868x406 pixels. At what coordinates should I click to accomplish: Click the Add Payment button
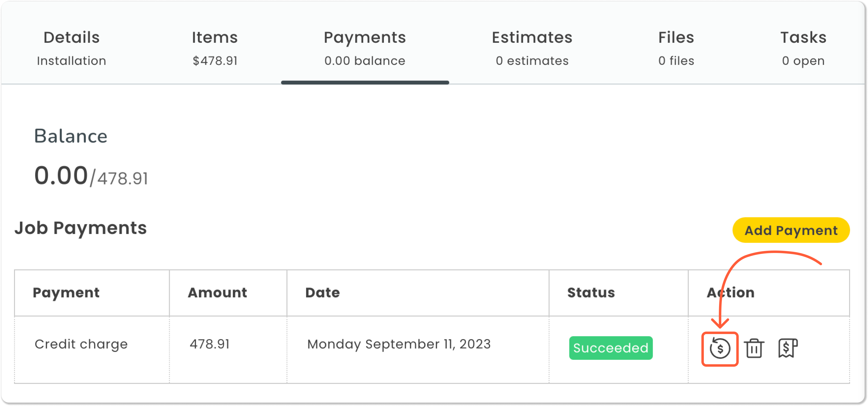click(791, 230)
